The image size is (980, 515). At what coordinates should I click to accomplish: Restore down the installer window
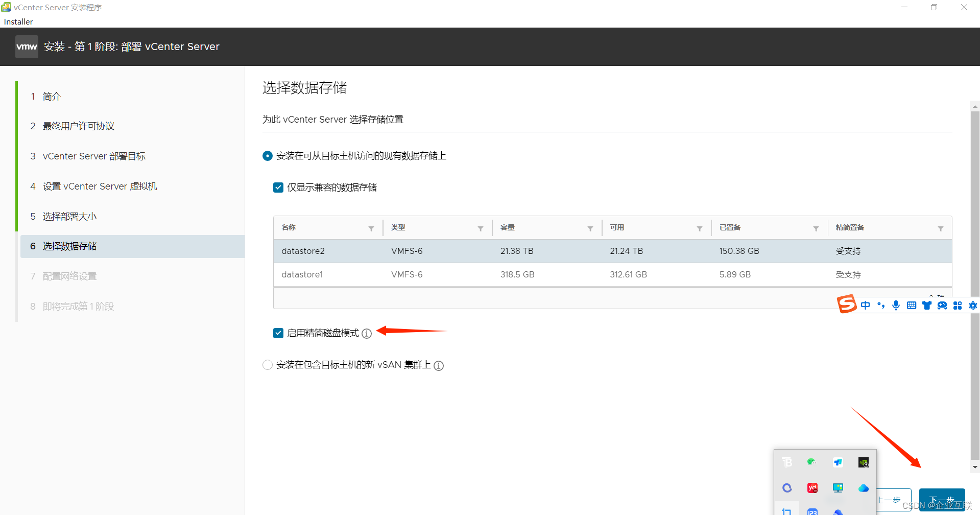[x=934, y=7]
